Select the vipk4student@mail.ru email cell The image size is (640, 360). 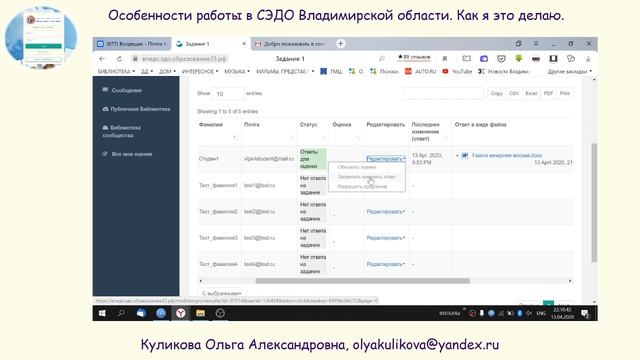click(x=269, y=158)
